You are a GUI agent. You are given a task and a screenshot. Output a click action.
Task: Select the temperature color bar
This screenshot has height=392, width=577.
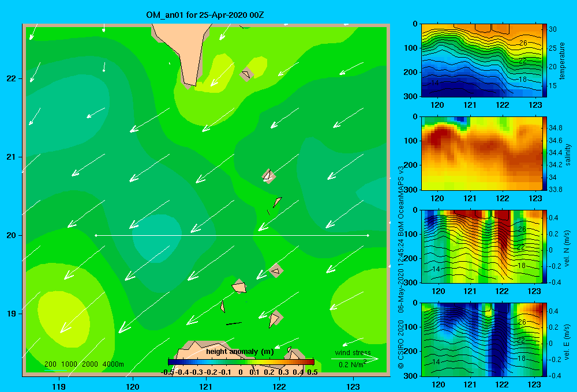[x=545, y=61]
